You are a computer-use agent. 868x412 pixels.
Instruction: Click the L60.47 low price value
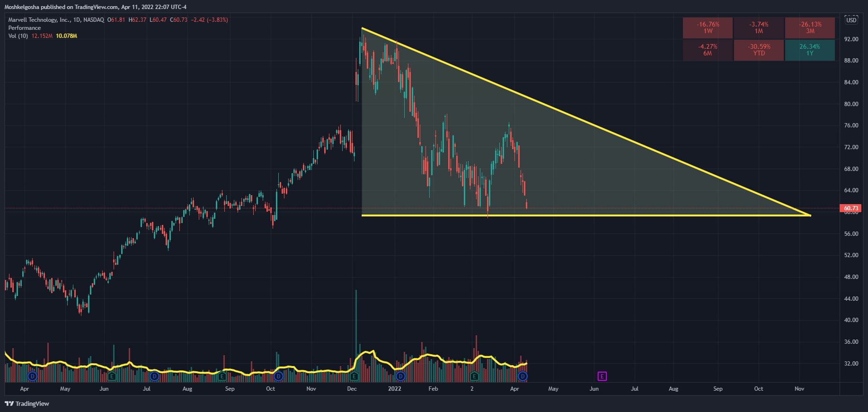158,20
